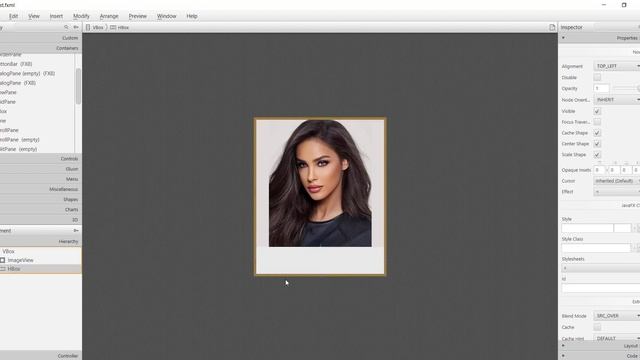Uncheck the Center Shape checkbox
640x360 pixels.
597,144
